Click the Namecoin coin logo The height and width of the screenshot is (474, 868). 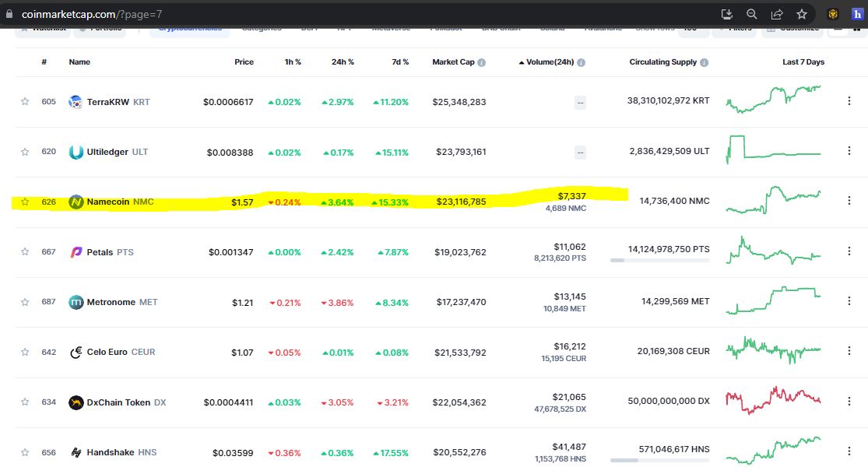tap(76, 202)
